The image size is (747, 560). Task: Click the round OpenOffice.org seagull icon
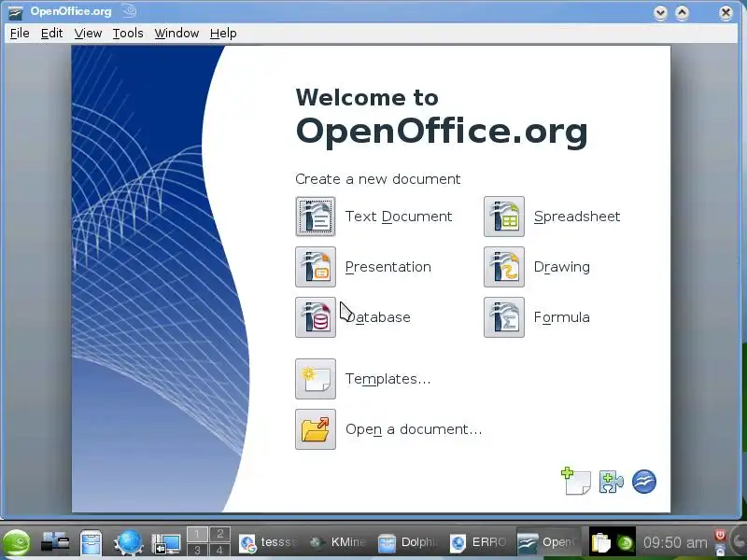pyautogui.click(x=644, y=482)
